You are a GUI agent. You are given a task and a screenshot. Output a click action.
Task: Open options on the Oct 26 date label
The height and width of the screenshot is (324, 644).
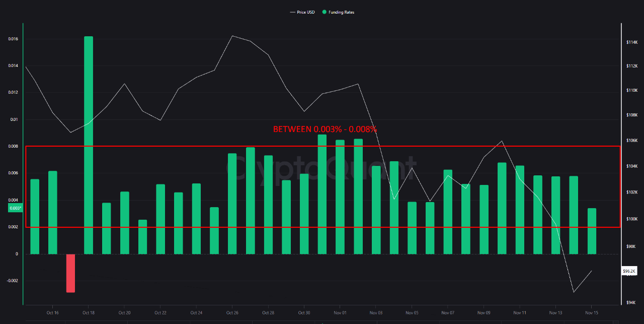[x=232, y=312]
